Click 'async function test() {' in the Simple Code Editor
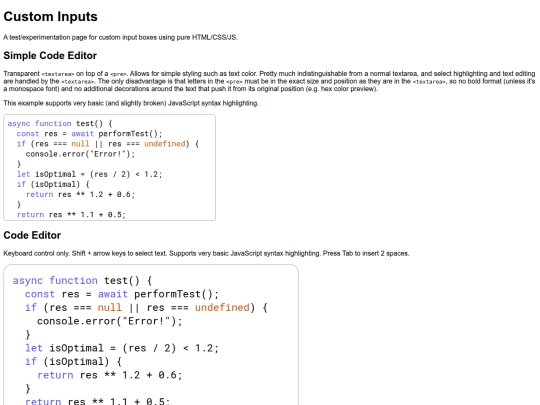This screenshot has height=405, width=540. click(60, 124)
